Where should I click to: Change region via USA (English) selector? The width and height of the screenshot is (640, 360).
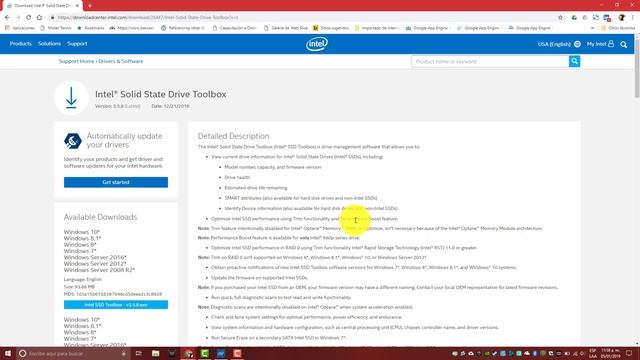coord(554,44)
